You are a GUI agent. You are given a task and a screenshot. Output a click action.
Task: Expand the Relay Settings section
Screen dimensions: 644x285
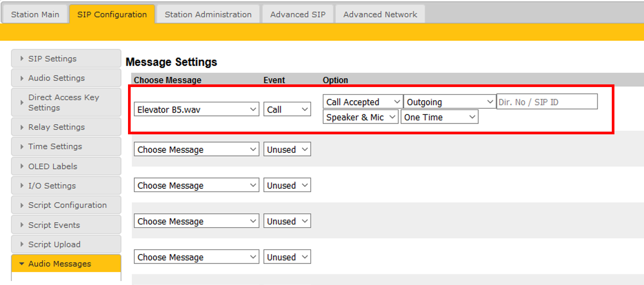point(66,127)
